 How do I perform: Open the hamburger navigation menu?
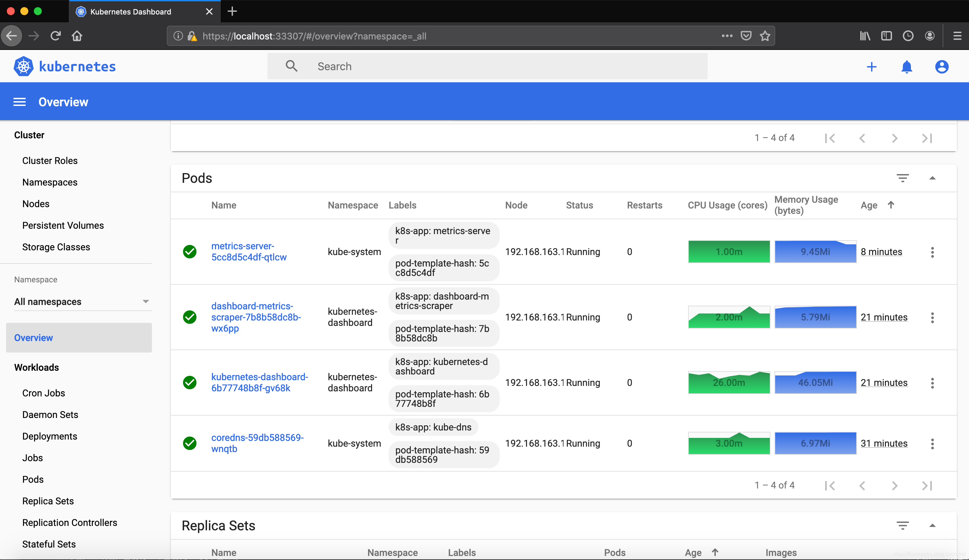click(x=20, y=102)
